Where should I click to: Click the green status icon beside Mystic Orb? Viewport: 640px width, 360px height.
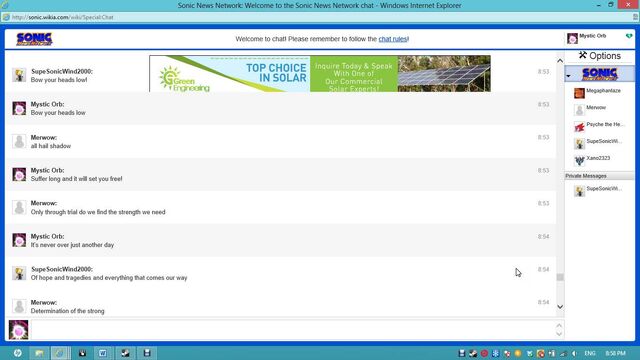629,36
